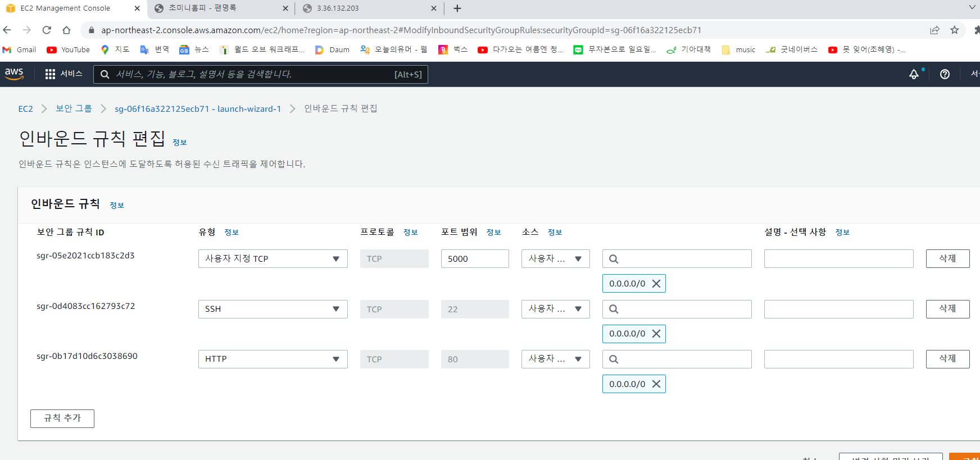This screenshot has width=980, height=460.
Task: Remove 0.0.0.0/0 source from port 5000 rule
Action: (656, 284)
